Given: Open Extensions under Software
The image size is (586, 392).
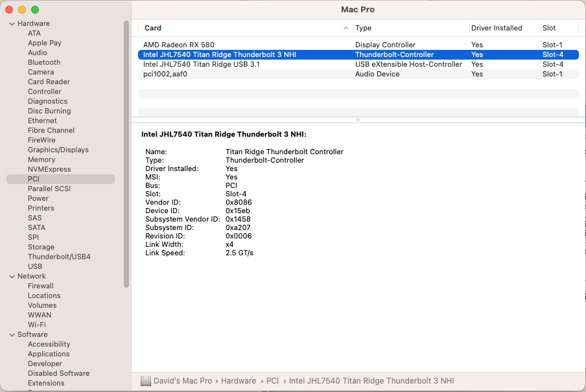Looking at the screenshot, I should pyautogui.click(x=46, y=383).
